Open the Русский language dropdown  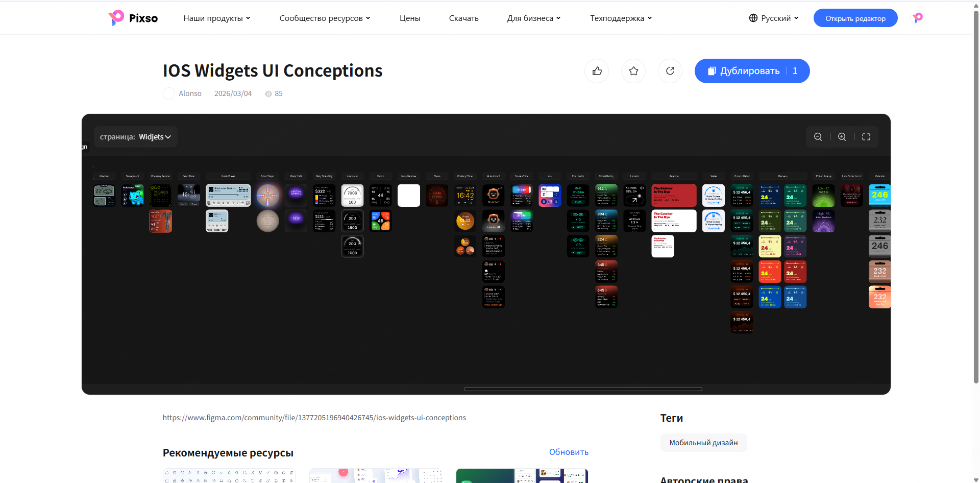774,18
